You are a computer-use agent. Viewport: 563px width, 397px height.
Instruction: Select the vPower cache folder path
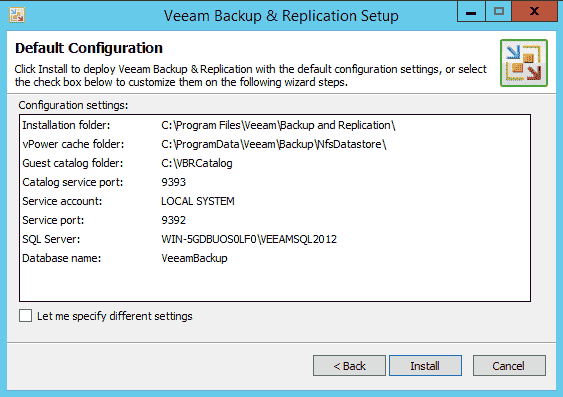click(274, 144)
